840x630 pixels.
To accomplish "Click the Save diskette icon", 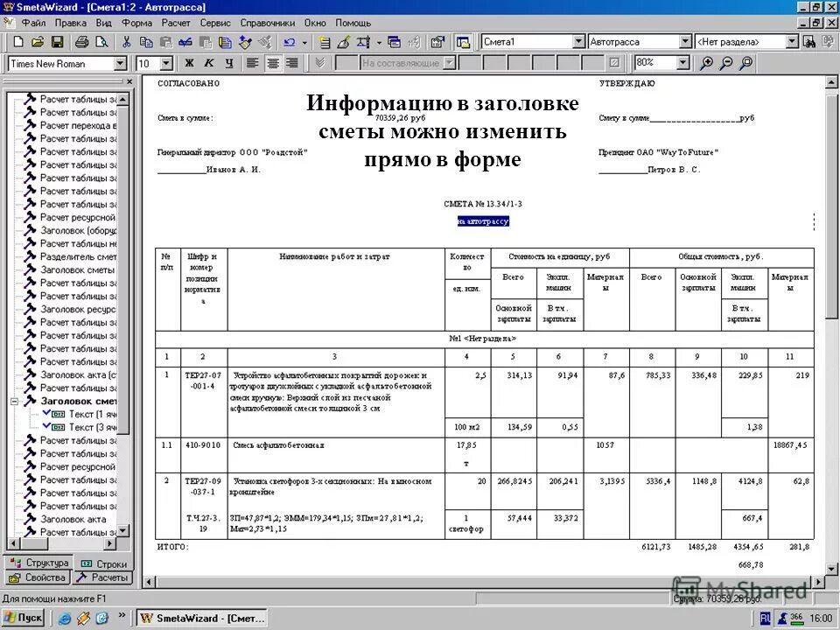I will click(x=58, y=41).
